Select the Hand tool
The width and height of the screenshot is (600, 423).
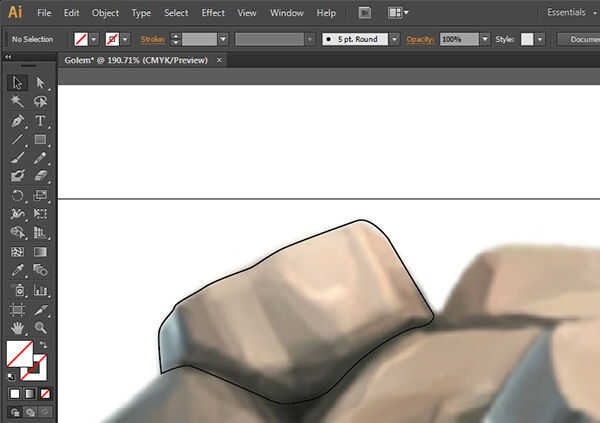17,328
